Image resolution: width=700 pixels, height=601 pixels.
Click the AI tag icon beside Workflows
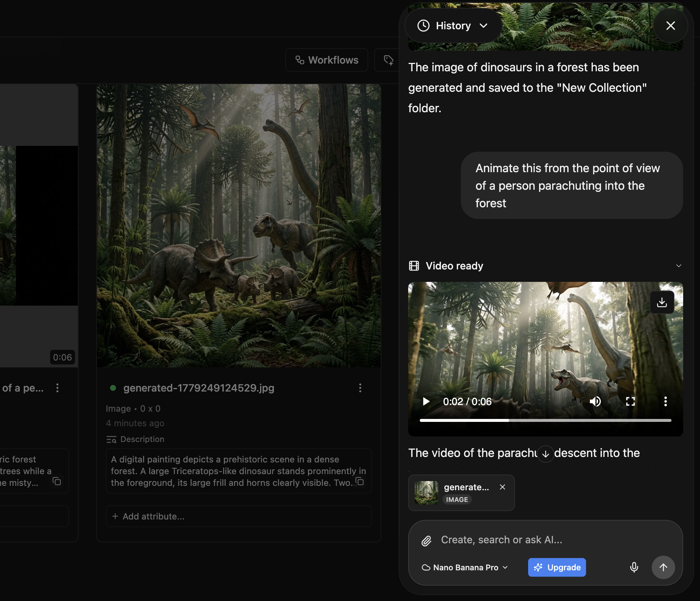388,60
